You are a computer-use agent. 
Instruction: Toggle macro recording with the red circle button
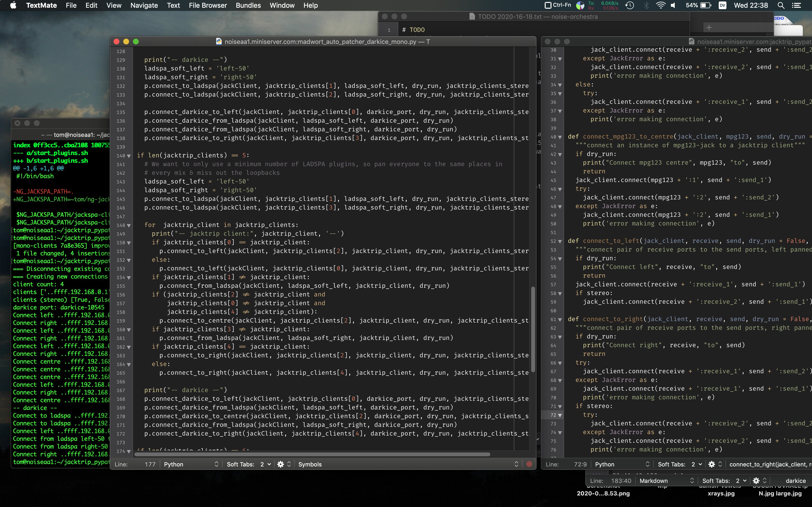529,464
